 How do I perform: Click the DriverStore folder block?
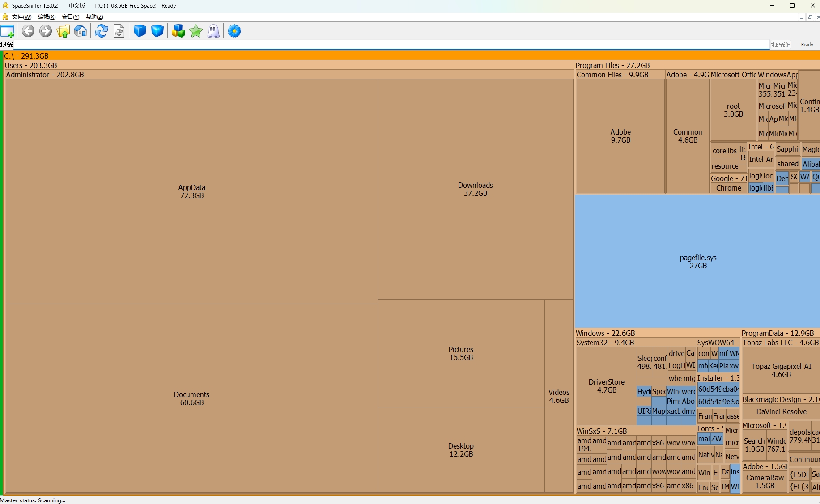606,386
